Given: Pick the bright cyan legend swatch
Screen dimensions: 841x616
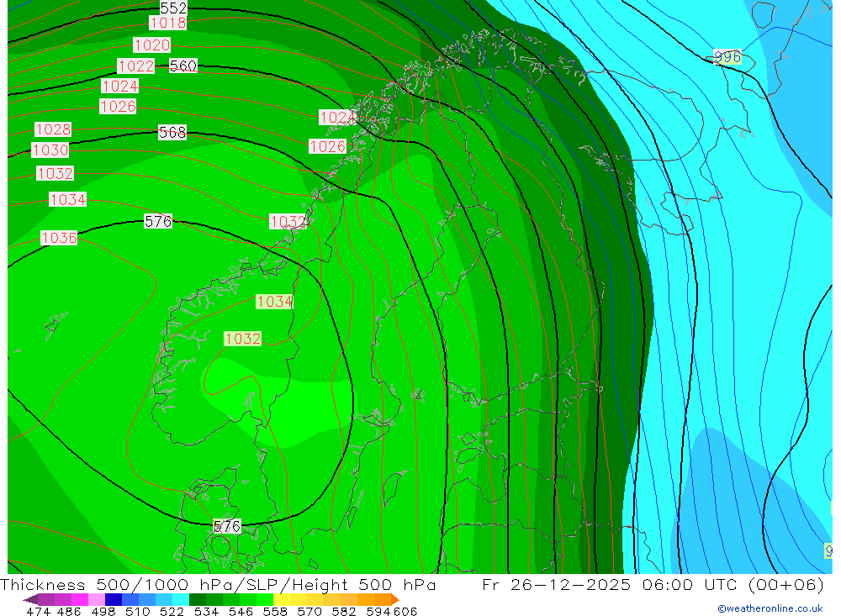Looking at the screenshot, I should click(x=181, y=599).
